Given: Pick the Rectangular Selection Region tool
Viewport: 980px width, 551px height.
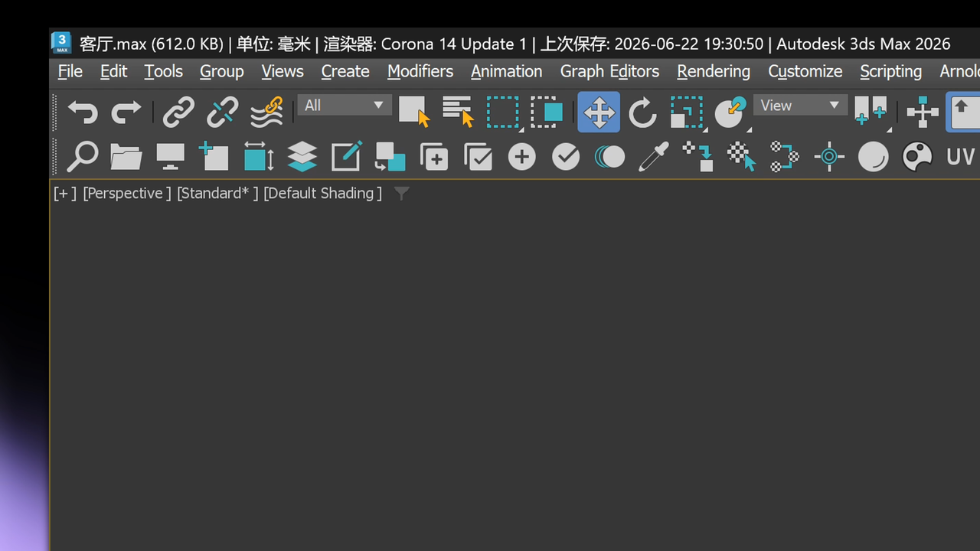Looking at the screenshot, I should [x=503, y=112].
